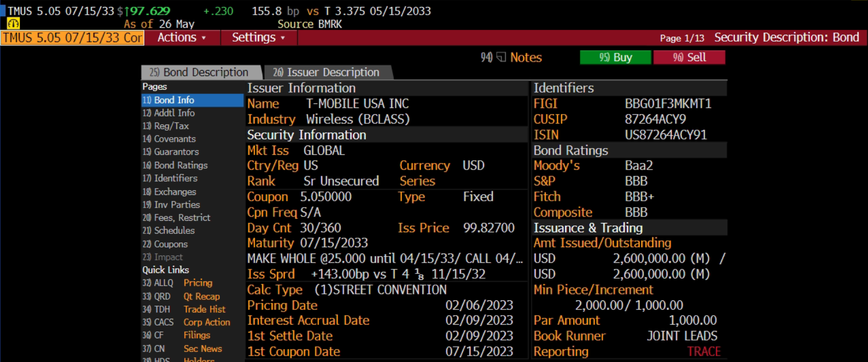Switch to the Issuer Description tab
This screenshot has width=868, height=362.
tap(327, 72)
